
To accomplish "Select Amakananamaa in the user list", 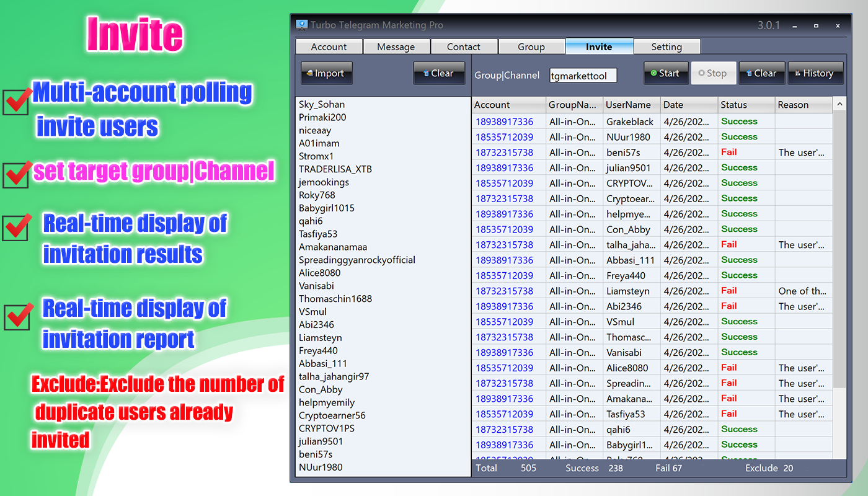I will [x=333, y=247].
